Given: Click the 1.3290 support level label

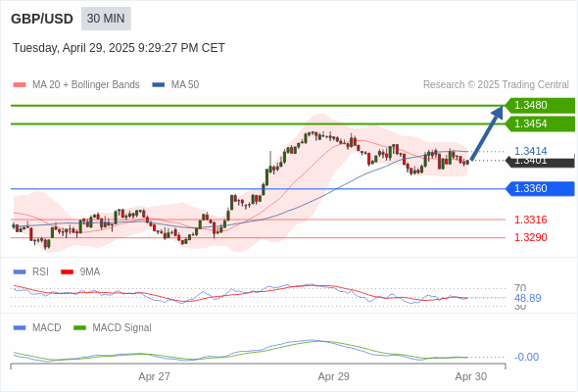Looking at the screenshot, I should click(x=530, y=237).
